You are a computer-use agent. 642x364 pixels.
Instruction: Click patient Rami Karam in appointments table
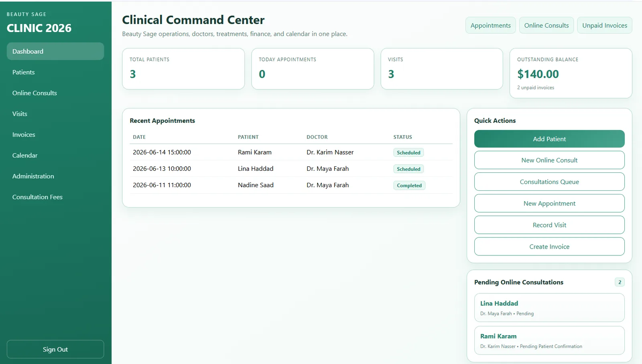coord(255,152)
